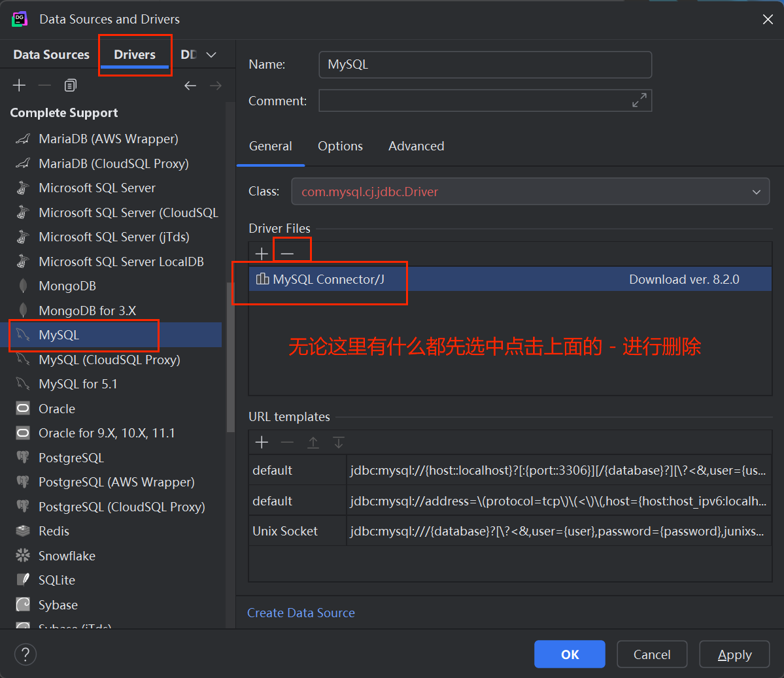
Task: Expand the Comment field editor
Action: (639, 100)
